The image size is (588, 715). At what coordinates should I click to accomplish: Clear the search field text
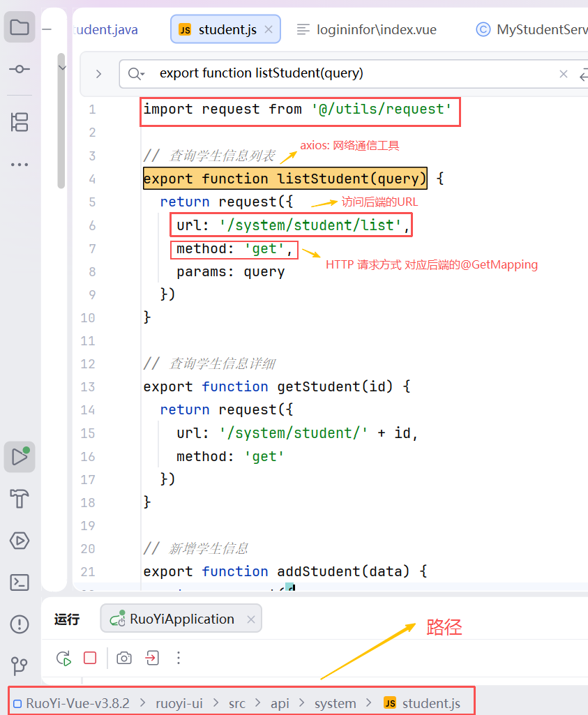(x=564, y=74)
